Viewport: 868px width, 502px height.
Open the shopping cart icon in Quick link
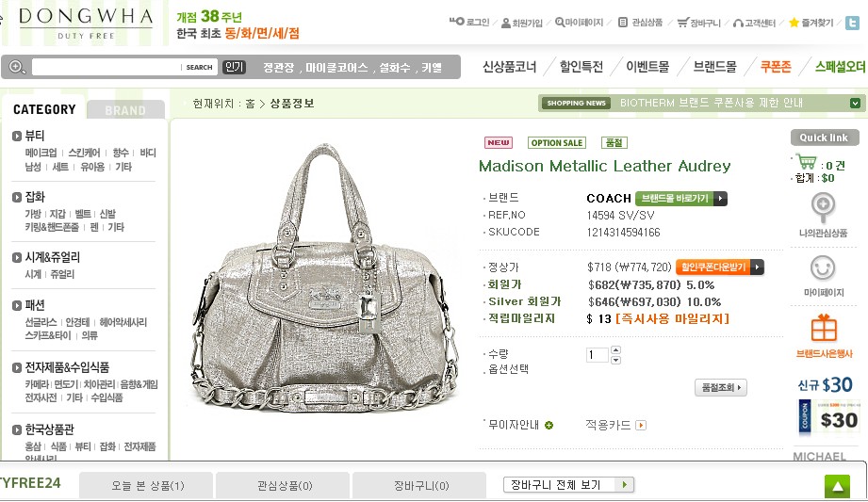coord(807,163)
